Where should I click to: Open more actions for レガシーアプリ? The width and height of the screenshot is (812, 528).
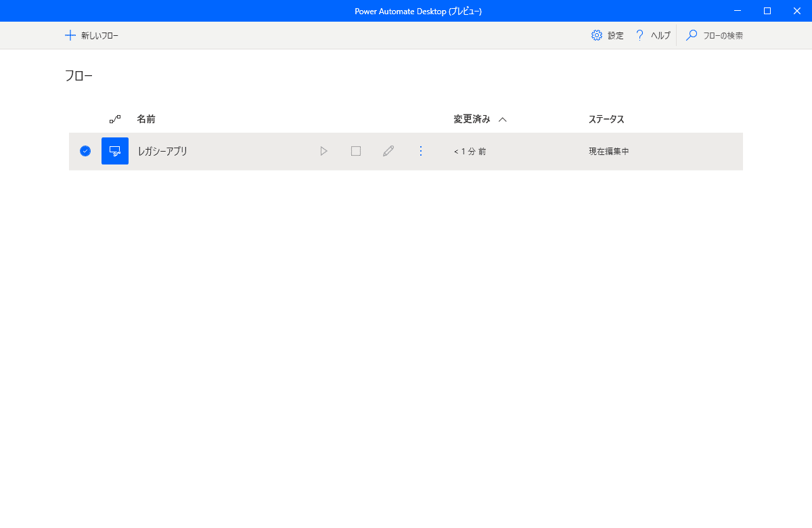point(421,151)
